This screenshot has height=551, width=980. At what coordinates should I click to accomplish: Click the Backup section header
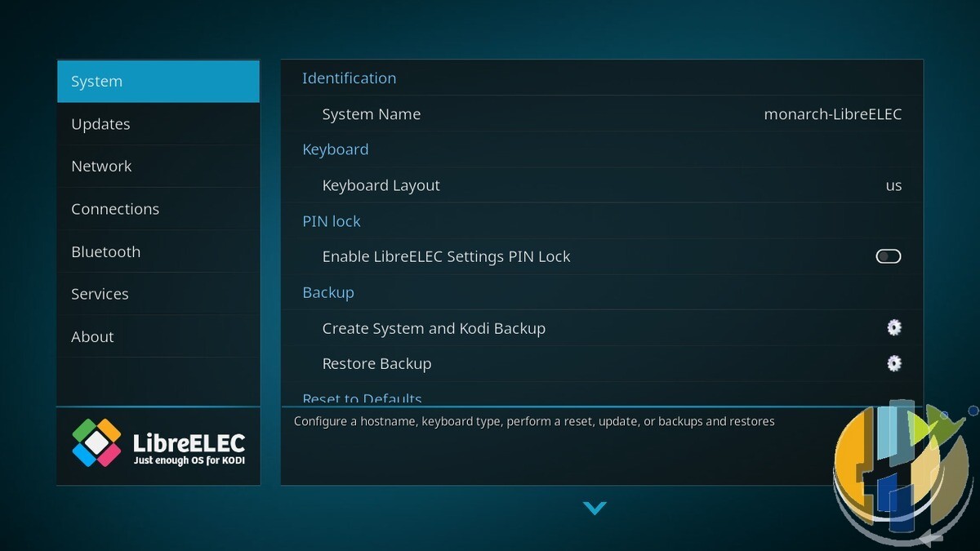327,292
